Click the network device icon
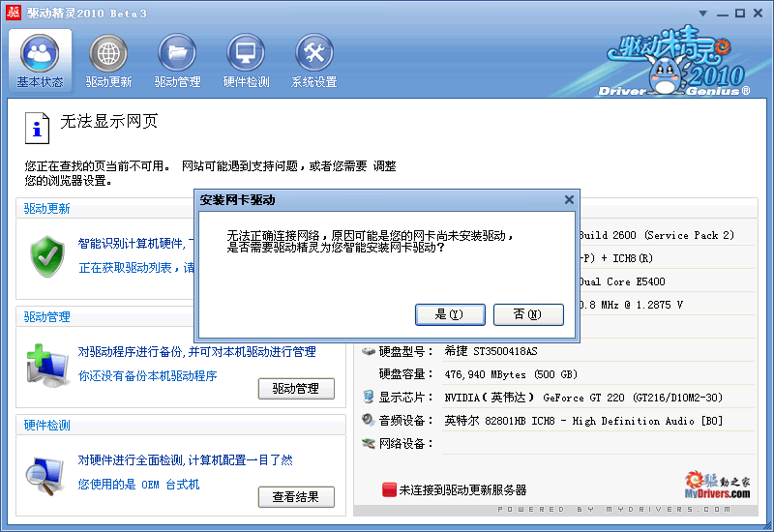The height and width of the screenshot is (532, 774). click(x=369, y=444)
